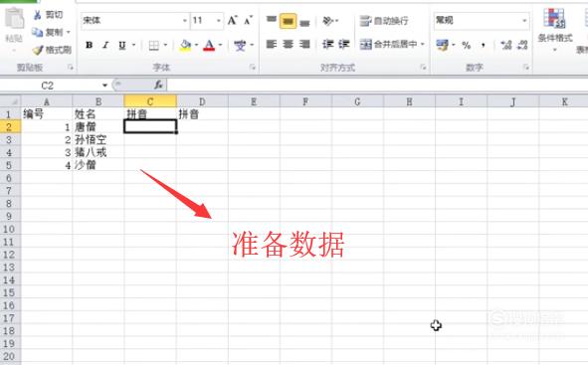Open clipboard group dialog launcher
588x365 pixels.
tap(70, 68)
